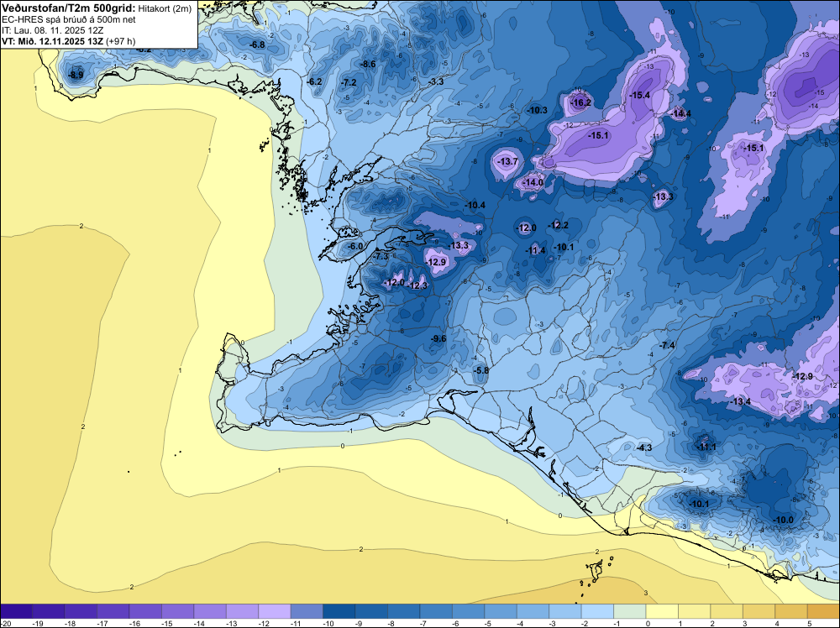
Task: Click the '-5.8' temperature value
Action: tap(481, 370)
